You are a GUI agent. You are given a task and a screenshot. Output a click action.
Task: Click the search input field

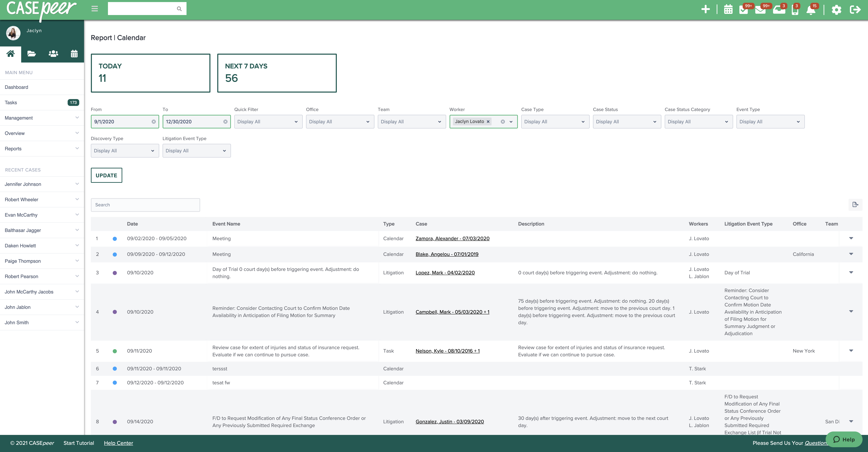(145, 204)
